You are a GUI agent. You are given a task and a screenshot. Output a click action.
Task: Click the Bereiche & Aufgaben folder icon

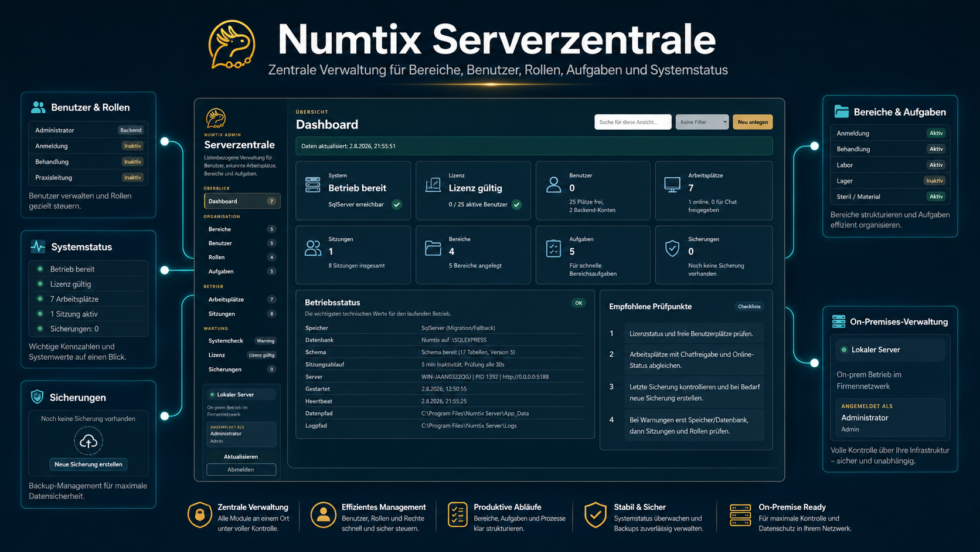(x=842, y=111)
